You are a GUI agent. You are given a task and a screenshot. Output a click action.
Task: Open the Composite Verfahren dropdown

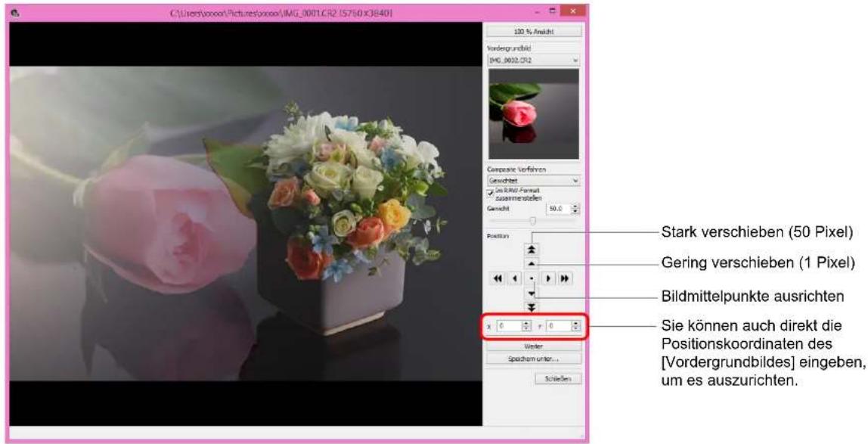(533, 181)
